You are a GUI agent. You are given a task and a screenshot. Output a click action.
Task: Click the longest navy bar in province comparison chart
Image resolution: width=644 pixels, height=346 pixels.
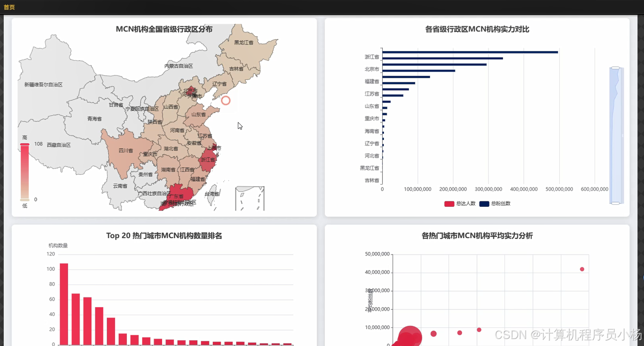[x=470, y=52]
